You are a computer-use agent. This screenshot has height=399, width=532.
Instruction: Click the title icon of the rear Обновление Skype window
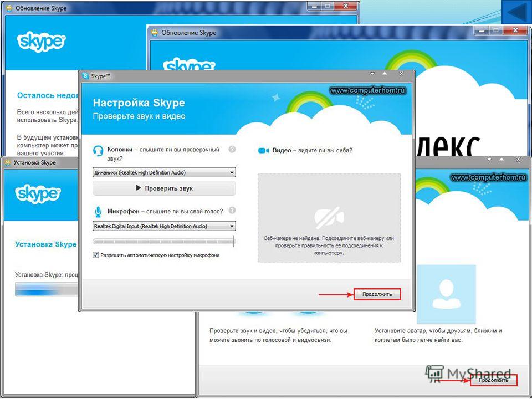[9, 8]
